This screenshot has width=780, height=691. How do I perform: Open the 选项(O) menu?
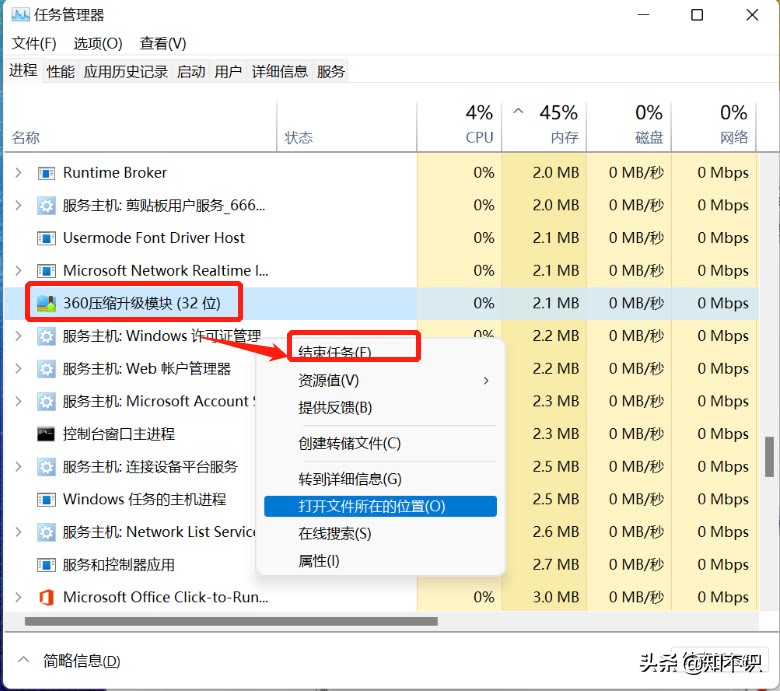(x=98, y=44)
